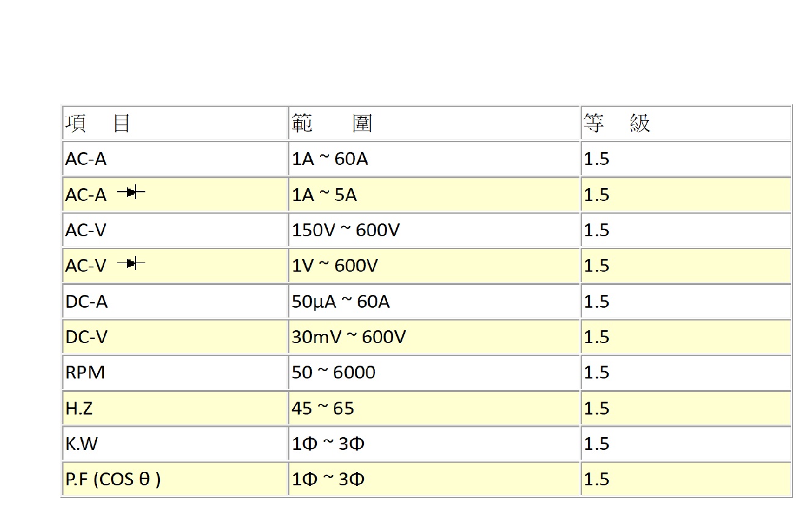Click the 30mV ~ 600V range cell
This screenshot has width=812, height=525.
[348, 337]
